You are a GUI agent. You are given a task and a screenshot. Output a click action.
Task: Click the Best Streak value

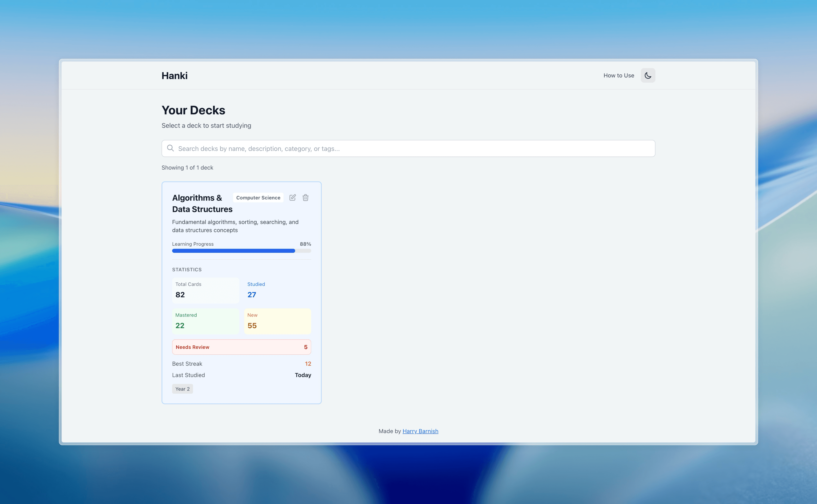pyautogui.click(x=308, y=364)
